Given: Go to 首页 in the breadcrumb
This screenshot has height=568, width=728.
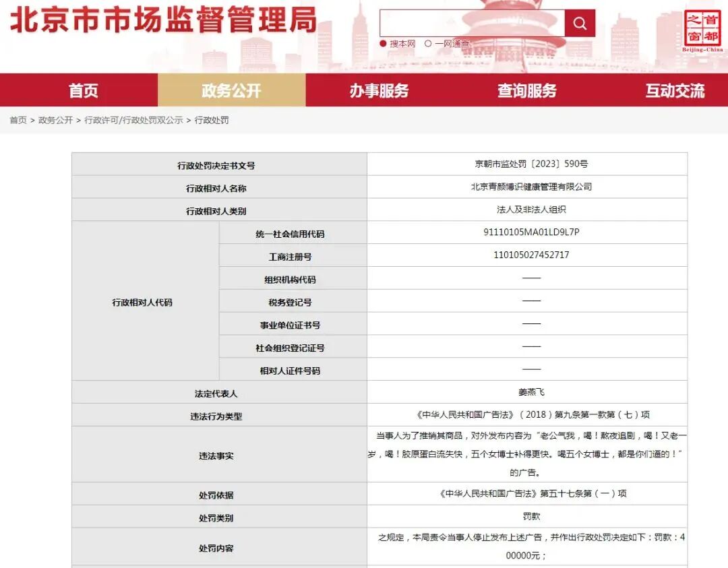Looking at the screenshot, I should (19, 120).
